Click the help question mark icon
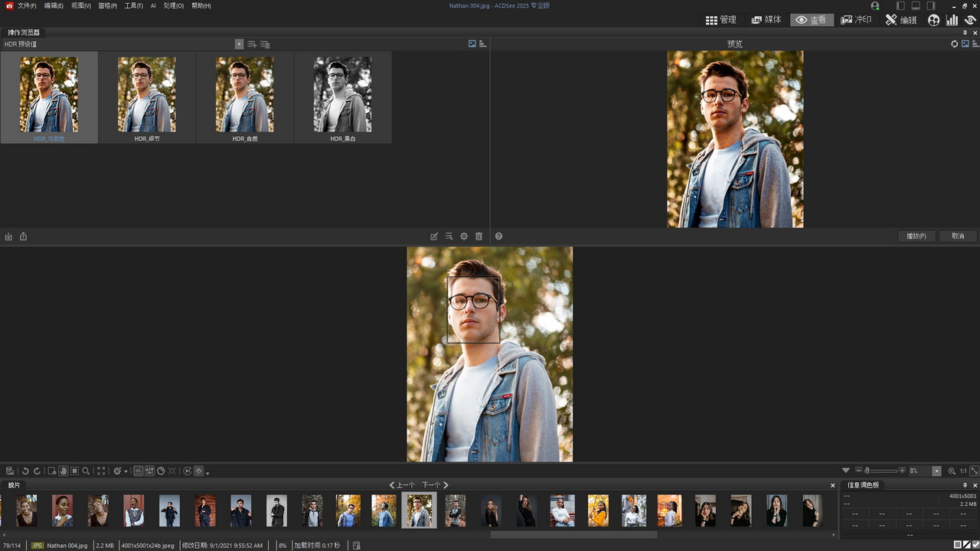980x551 pixels. 498,236
